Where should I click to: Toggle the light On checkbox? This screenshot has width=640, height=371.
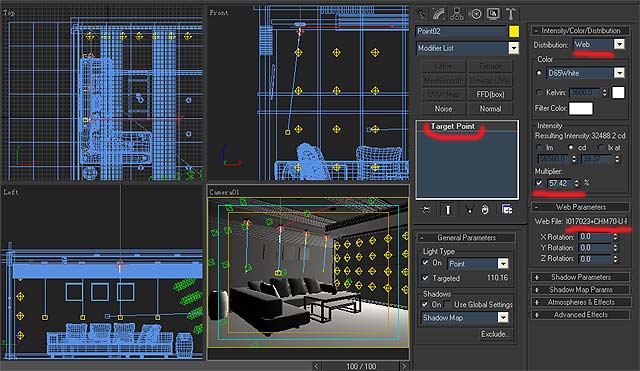(x=425, y=263)
